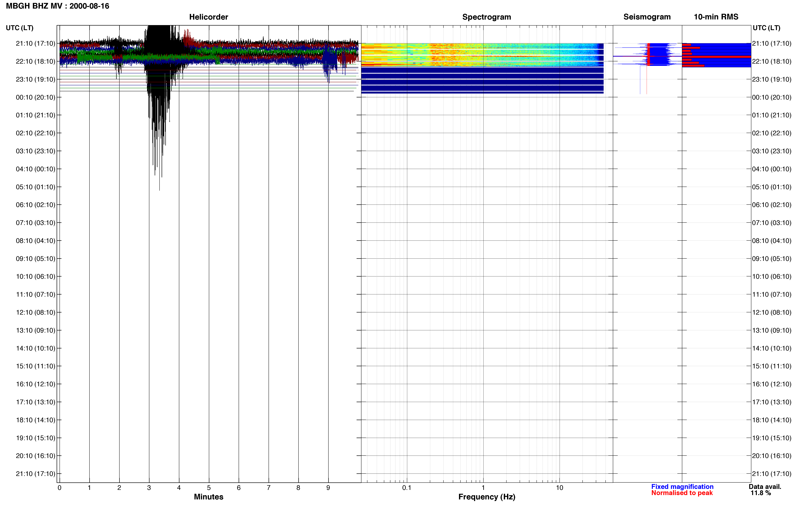
Task: Click the bottom left time label '21:10 (17:10)'
Action: click(36, 474)
